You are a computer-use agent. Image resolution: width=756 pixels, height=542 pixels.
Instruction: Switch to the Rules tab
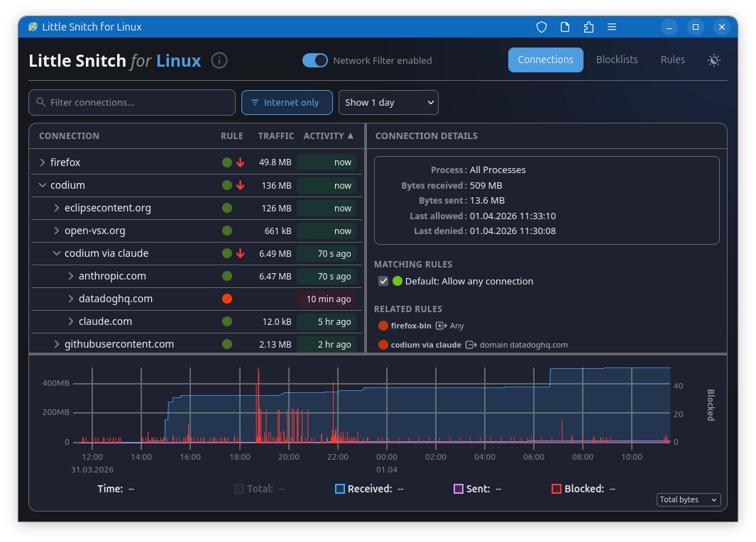point(672,60)
